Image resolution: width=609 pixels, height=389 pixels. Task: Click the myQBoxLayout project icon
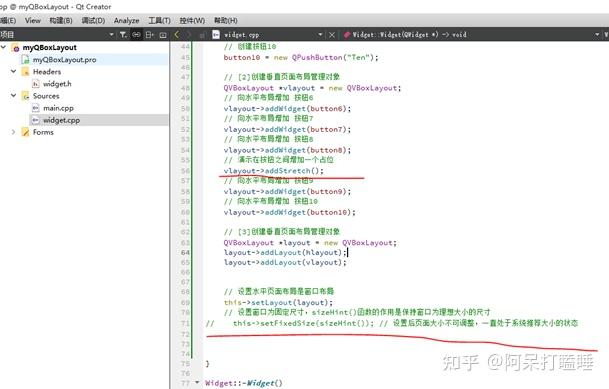16,48
